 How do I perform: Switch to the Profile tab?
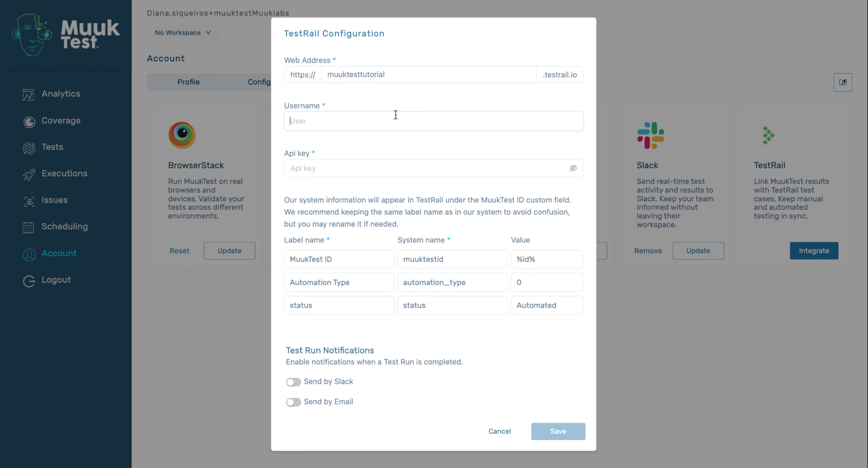pos(189,82)
